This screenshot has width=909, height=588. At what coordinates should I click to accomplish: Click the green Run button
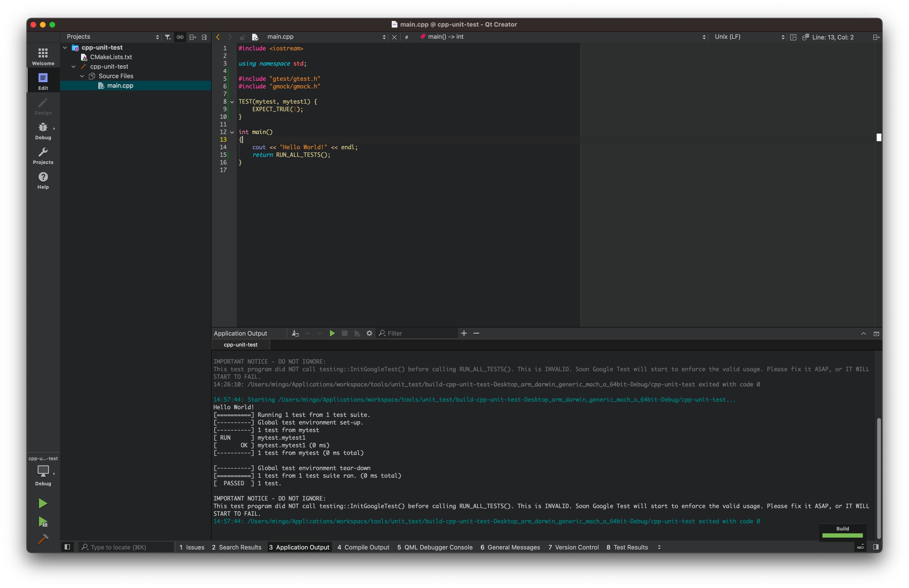[x=43, y=503]
